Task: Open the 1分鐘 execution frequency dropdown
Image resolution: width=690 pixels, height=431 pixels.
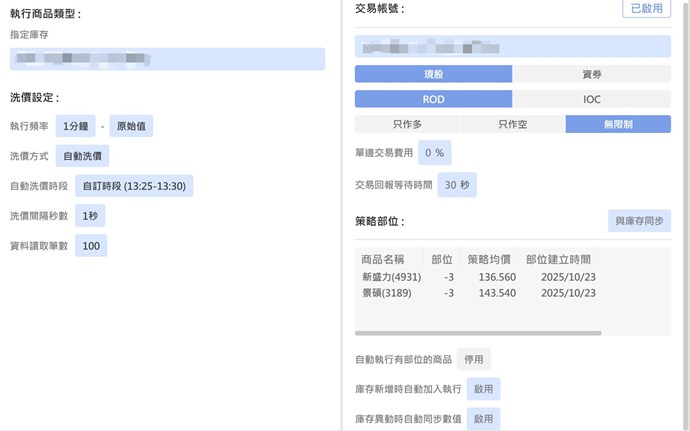Action: [x=76, y=126]
